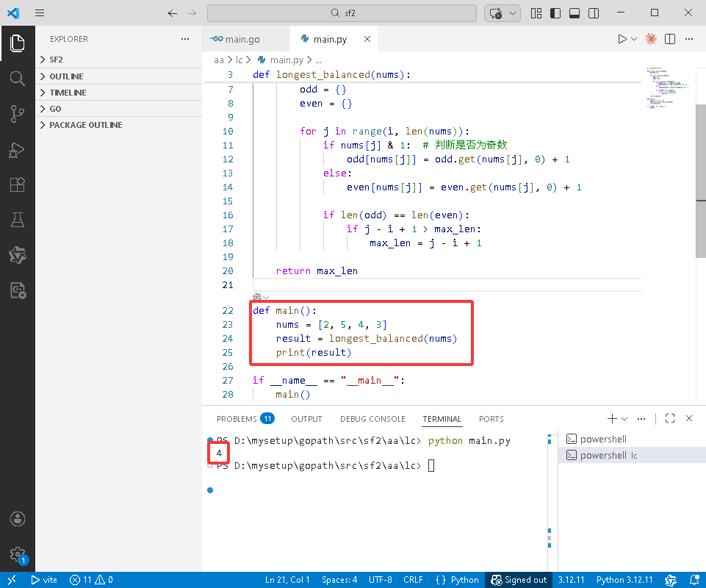This screenshot has height=588, width=706.
Task: Select the powershell lc terminal entry
Action: (x=632, y=455)
